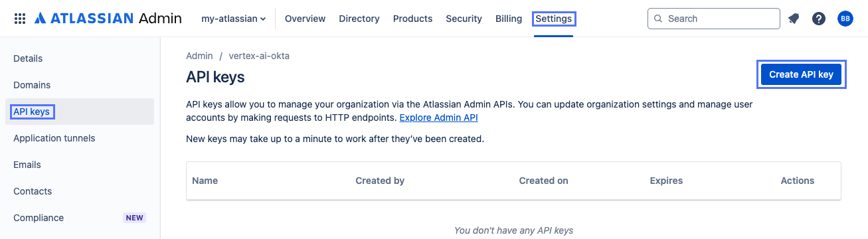The height and width of the screenshot is (239, 868).
Task: Open Emails in the sidebar
Action: point(80,165)
